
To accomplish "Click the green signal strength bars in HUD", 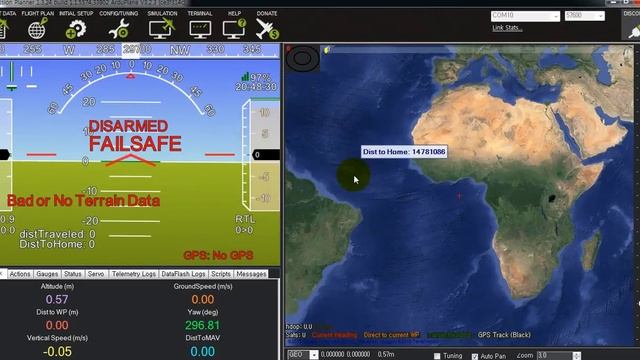I will pos(245,77).
